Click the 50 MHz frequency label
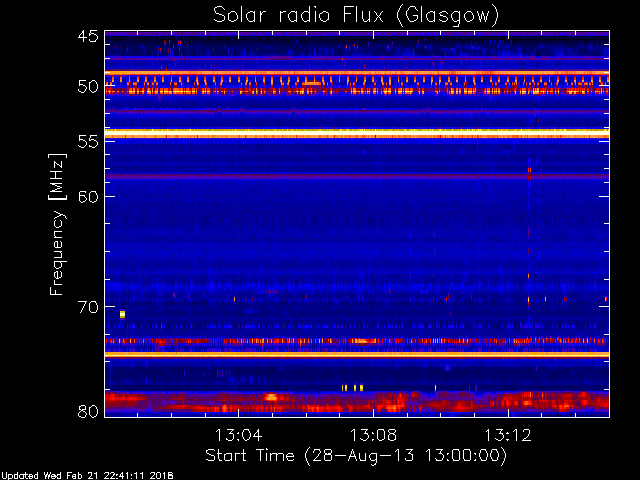640x480 pixels. click(88, 87)
